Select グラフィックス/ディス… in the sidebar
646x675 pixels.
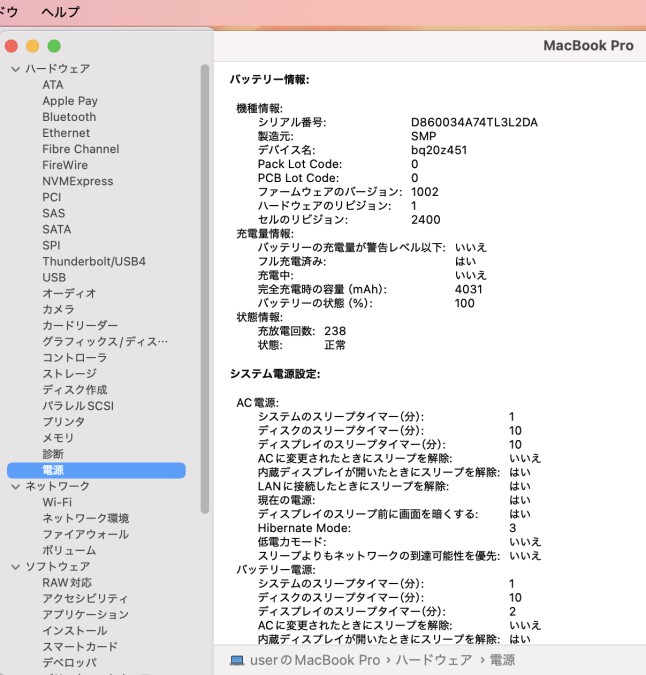pyautogui.click(x=105, y=342)
